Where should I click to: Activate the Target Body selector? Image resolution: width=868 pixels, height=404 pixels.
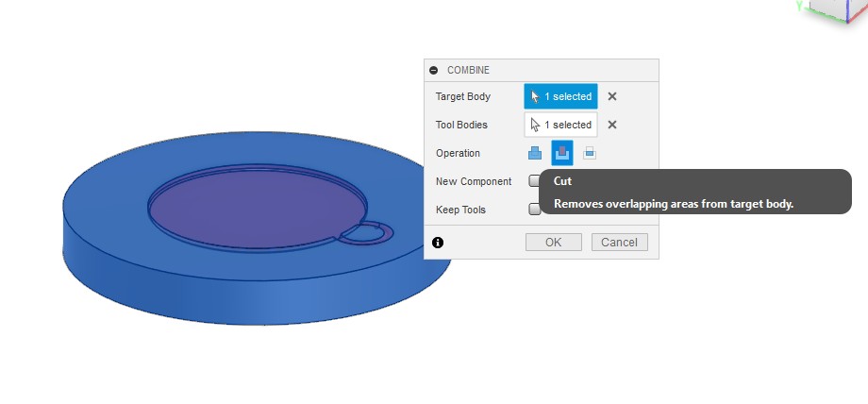[x=561, y=96]
